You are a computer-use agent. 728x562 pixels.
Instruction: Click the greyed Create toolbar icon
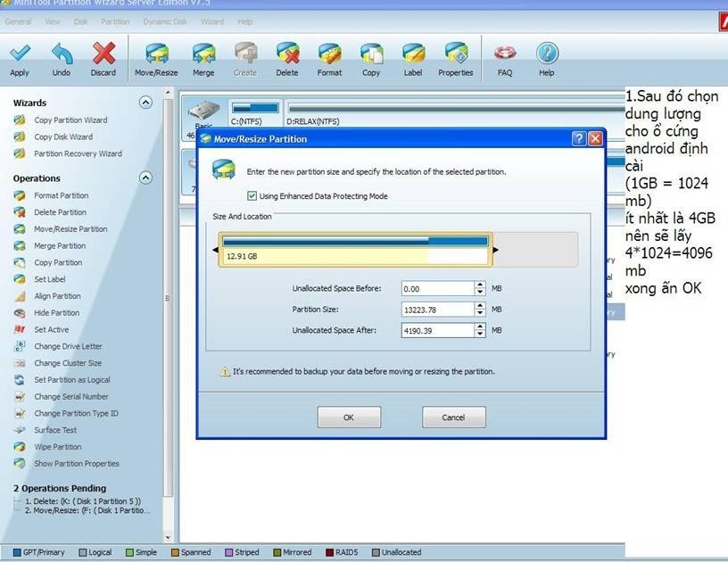(245, 54)
